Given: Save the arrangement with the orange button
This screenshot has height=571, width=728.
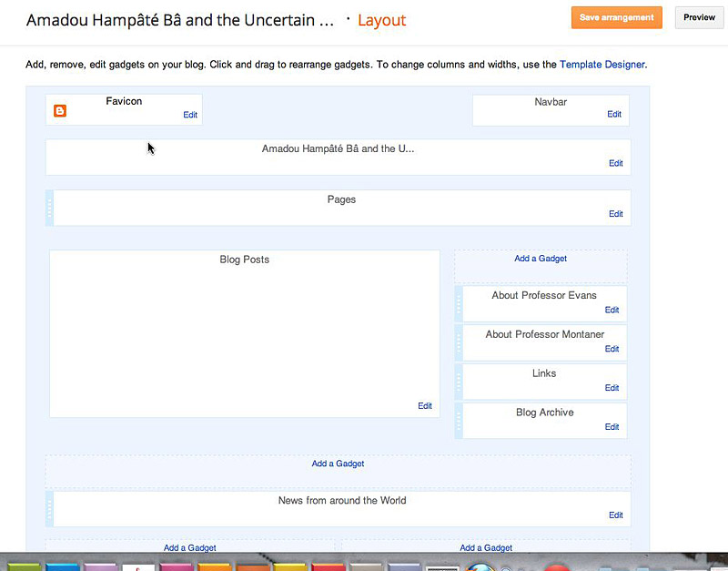Looking at the screenshot, I should pos(616,17).
